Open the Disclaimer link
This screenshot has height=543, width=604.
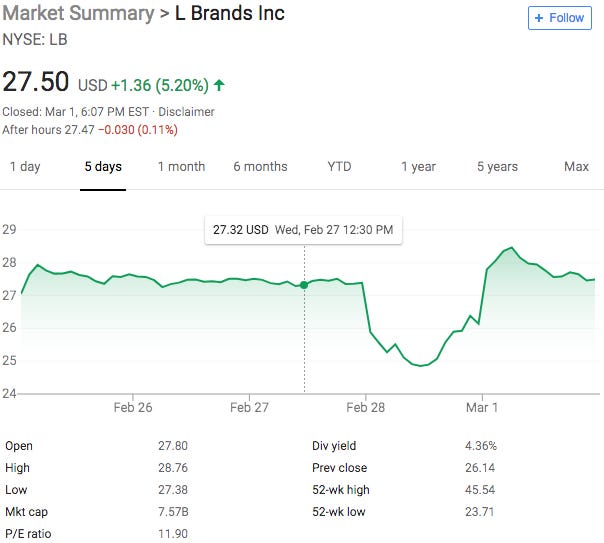(x=188, y=112)
